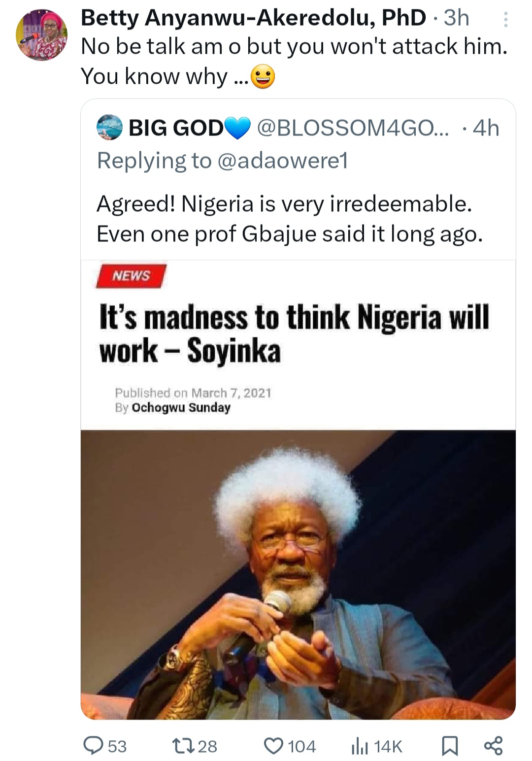Open the reply icon with 53 comments
Screen dimensions: 532x761
[92, 745]
